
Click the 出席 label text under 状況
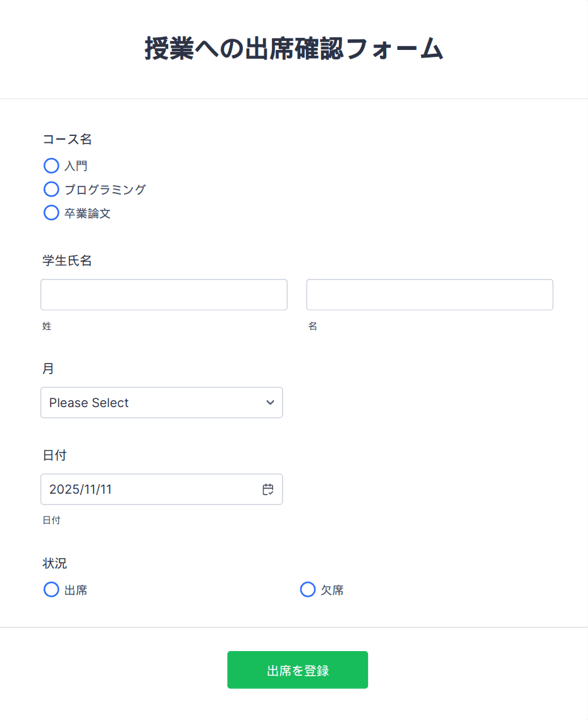point(76,590)
